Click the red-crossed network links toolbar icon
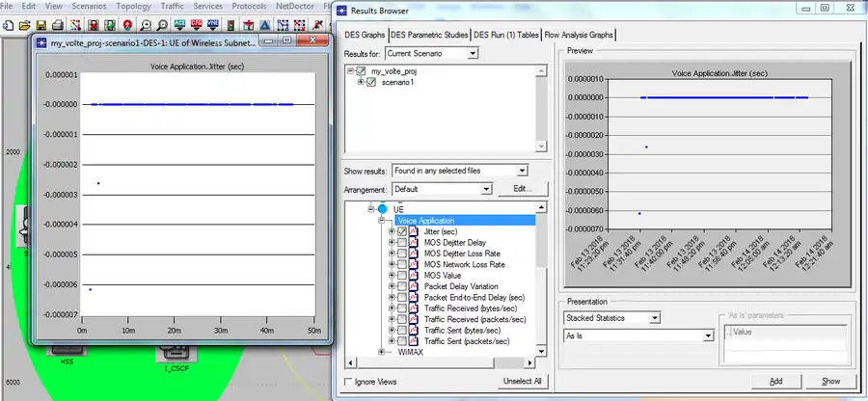Viewport: 868px width, 401px height. point(300,25)
